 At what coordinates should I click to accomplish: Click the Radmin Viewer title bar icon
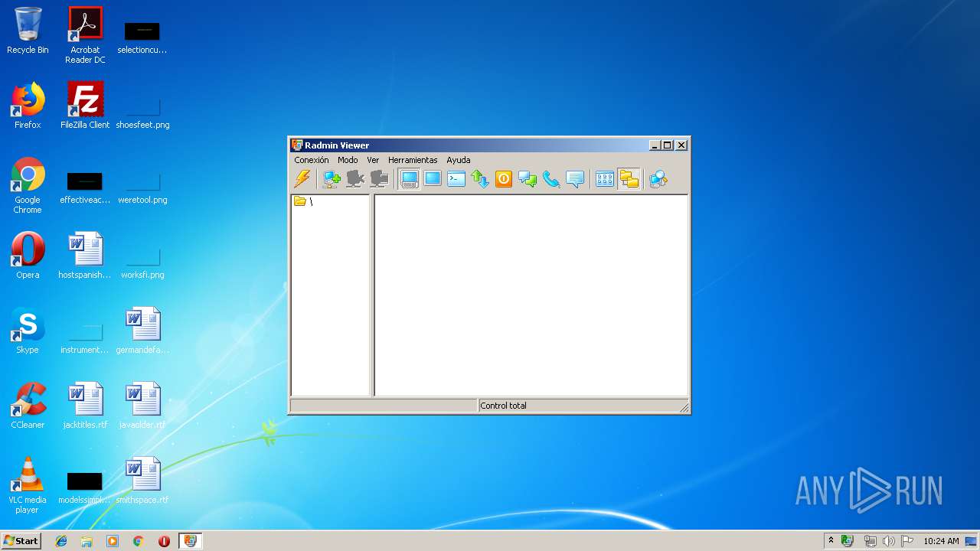point(297,145)
